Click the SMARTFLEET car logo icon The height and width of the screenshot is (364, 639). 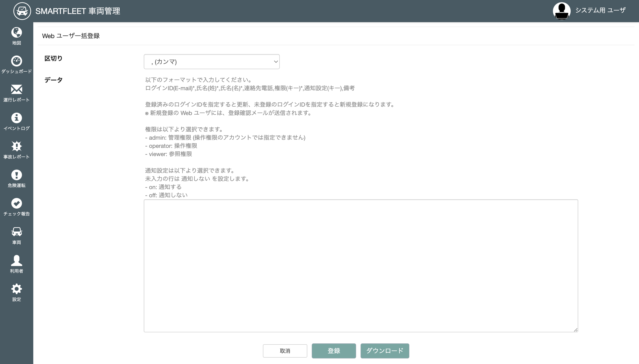pos(22,11)
